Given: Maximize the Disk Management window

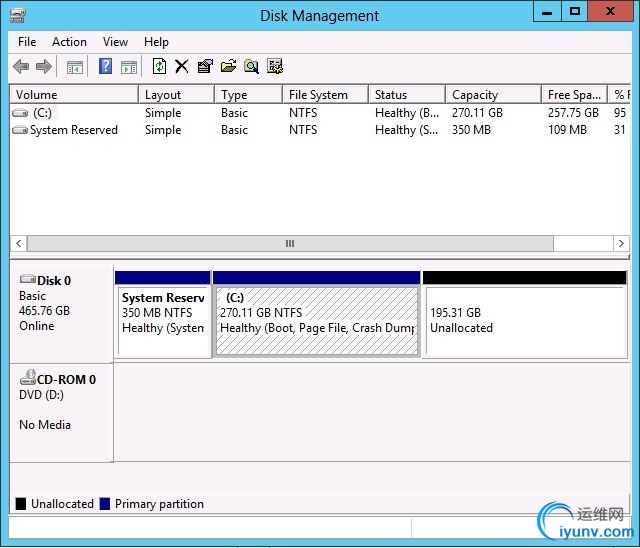Looking at the screenshot, I should click(575, 12).
